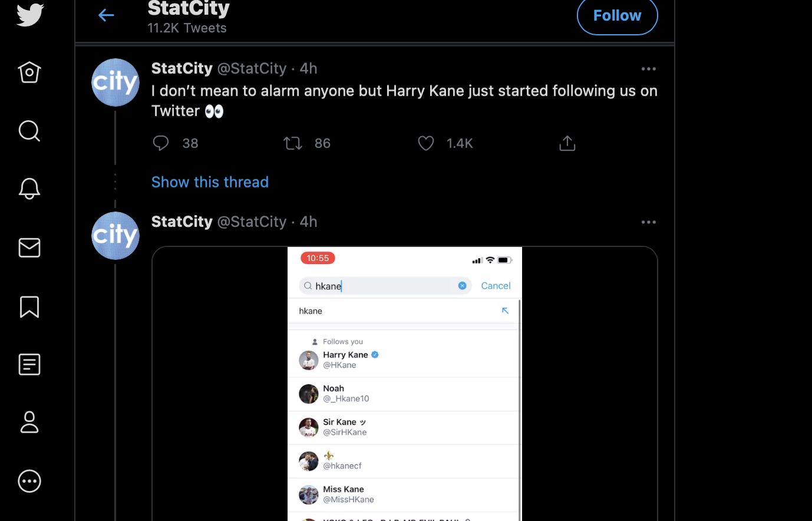Follow the StatCity account
This screenshot has width=812, height=521.
pos(617,16)
